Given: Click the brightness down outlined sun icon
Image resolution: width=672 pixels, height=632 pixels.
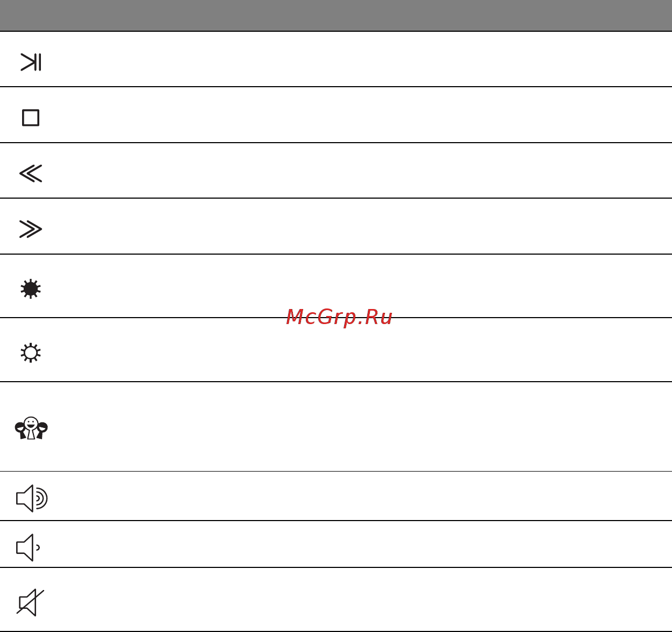Looking at the screenshot, I should click(x=31, y=353).
